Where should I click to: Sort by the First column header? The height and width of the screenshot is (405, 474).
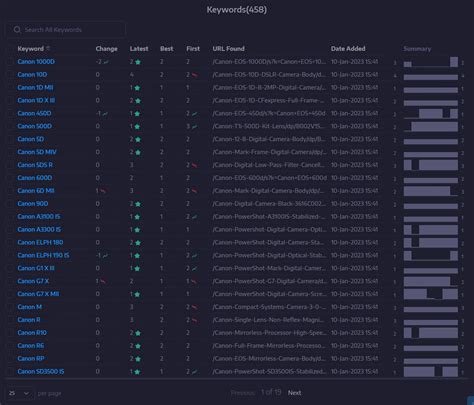pyautogui.click(x=193, y=49)
